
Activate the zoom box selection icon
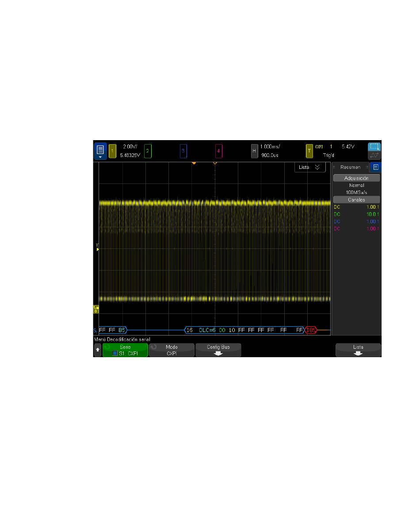point(374,147)
